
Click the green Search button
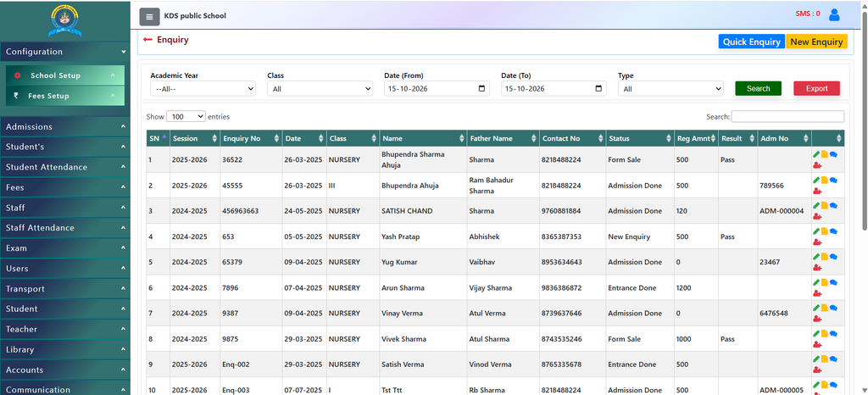click(x=758, y=88)
